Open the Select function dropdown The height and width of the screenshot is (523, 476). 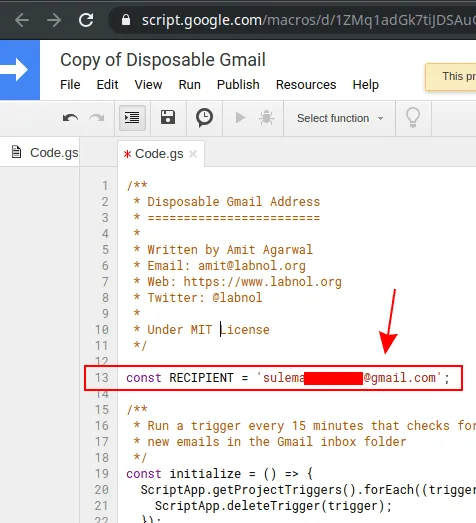coord(340,118)
